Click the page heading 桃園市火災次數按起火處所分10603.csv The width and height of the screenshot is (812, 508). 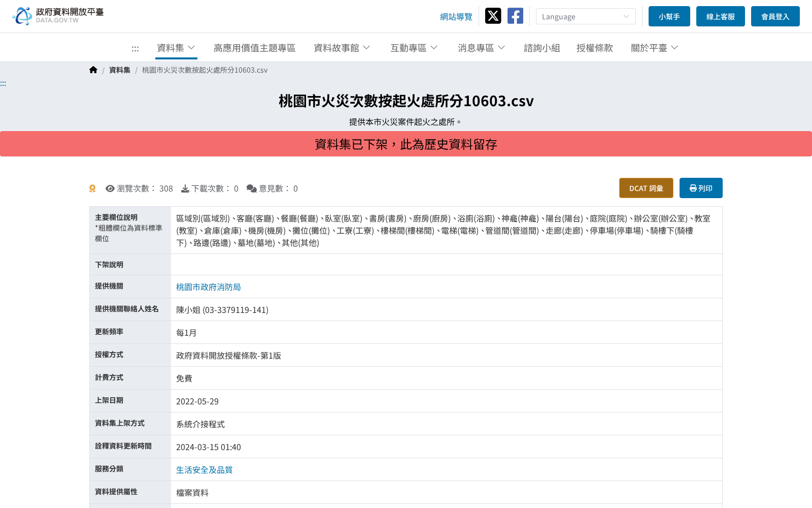tap(406, 101)
